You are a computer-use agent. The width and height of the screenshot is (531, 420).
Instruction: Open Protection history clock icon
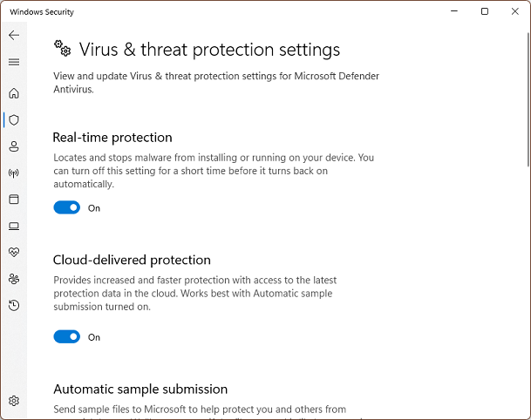click(14, 305)
